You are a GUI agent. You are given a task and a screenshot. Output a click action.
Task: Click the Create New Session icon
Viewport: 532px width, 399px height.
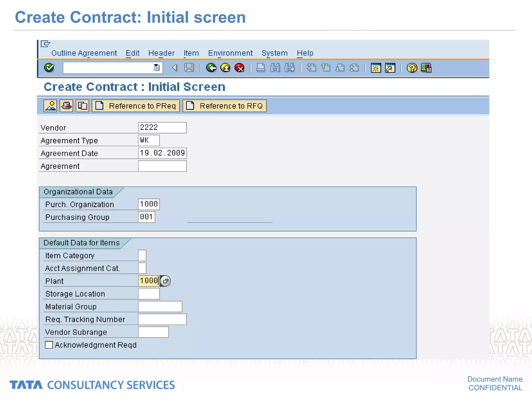coord(376,68)
